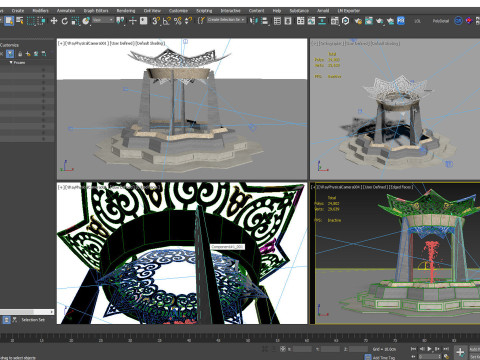Toggle Window/Crossing selection mode
This screenshot has width=480, height=360.
pyautogui.click(x=41, y=21)
